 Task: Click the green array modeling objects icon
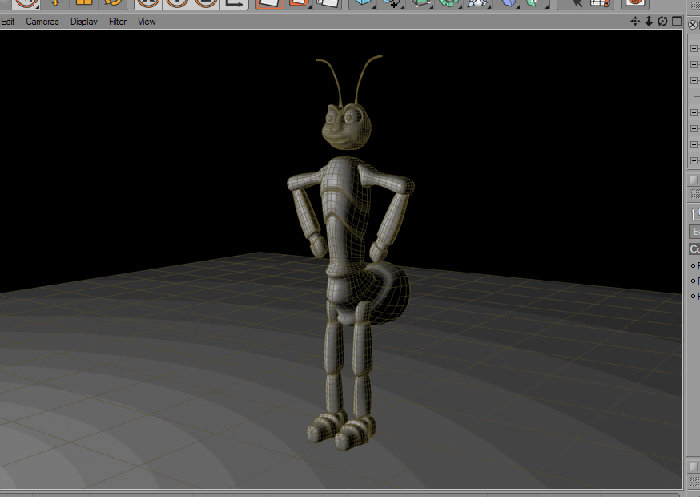(x=449, y=4)
